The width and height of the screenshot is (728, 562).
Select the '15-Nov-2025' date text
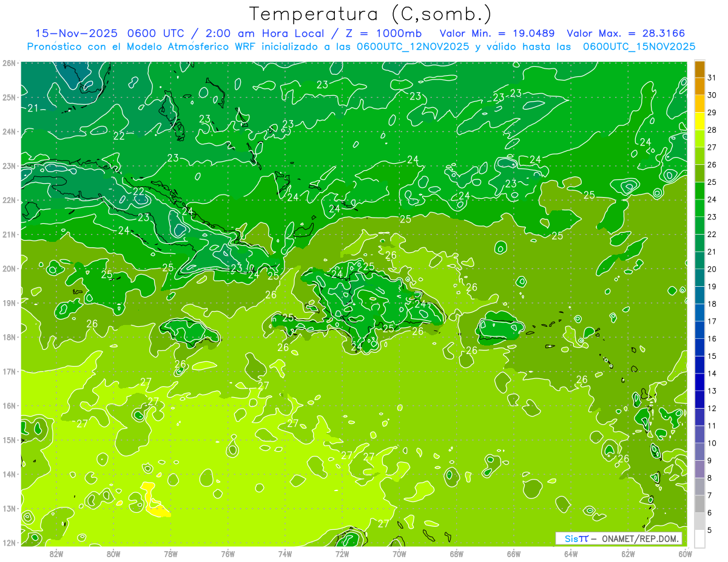[76, 33]
